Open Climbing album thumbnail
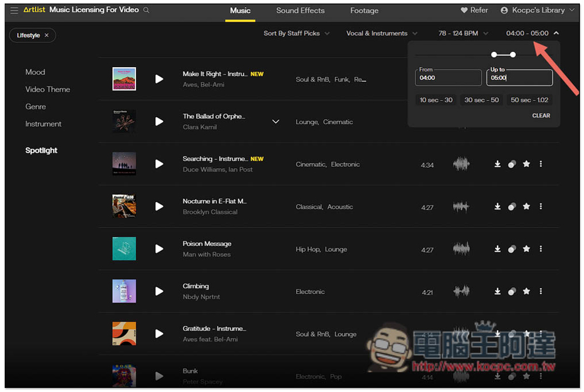Screen dimensions: 584x392 click(124, 291)
